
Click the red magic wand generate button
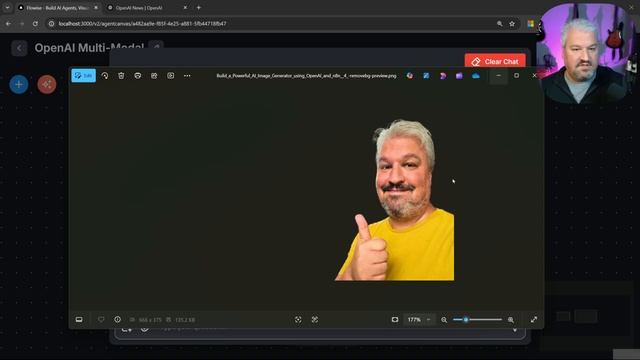(47, 84)
